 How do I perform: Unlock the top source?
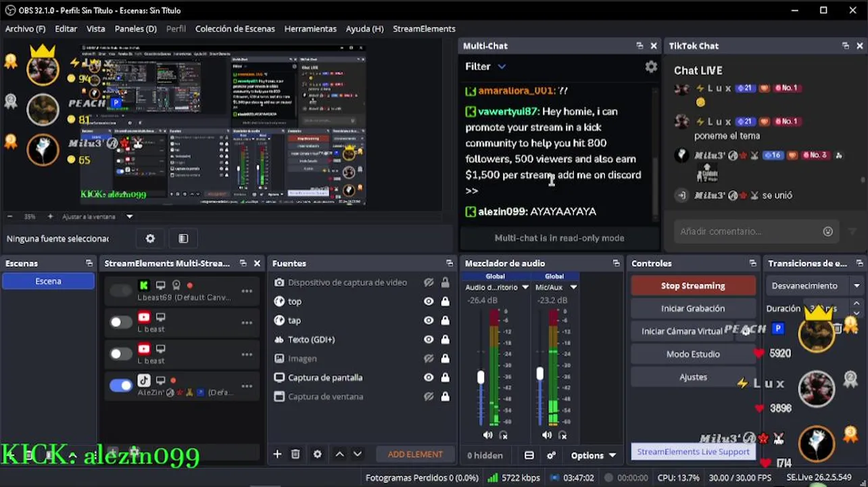[x=445, y=301]
